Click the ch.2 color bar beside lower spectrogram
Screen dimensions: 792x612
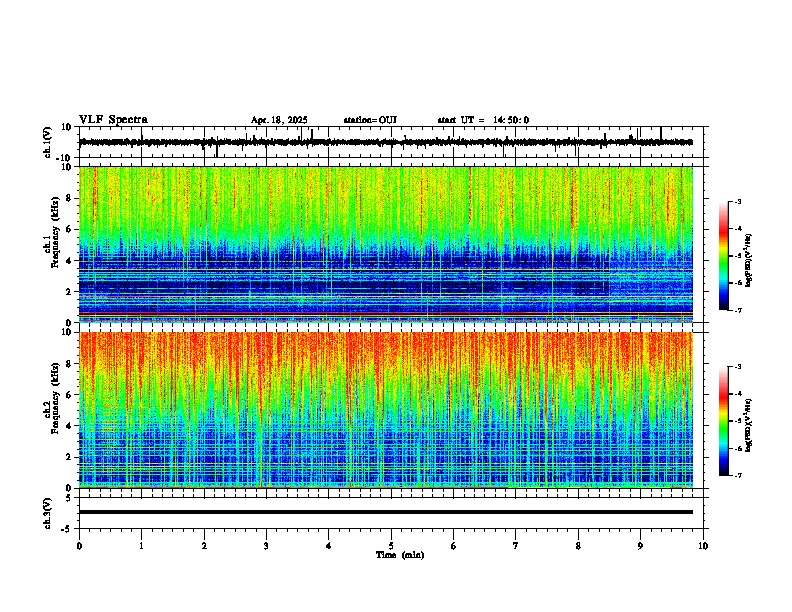(x=724, y=421)
